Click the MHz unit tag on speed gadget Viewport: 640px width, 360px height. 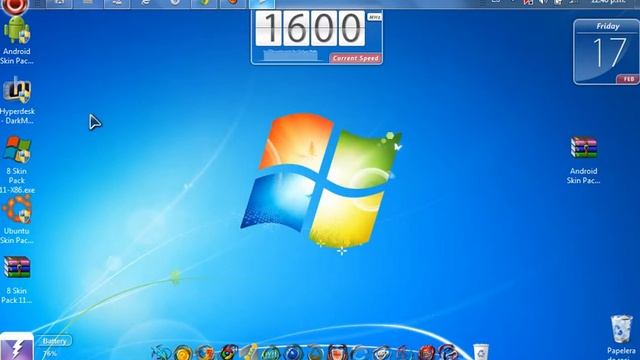pos(374,17)
